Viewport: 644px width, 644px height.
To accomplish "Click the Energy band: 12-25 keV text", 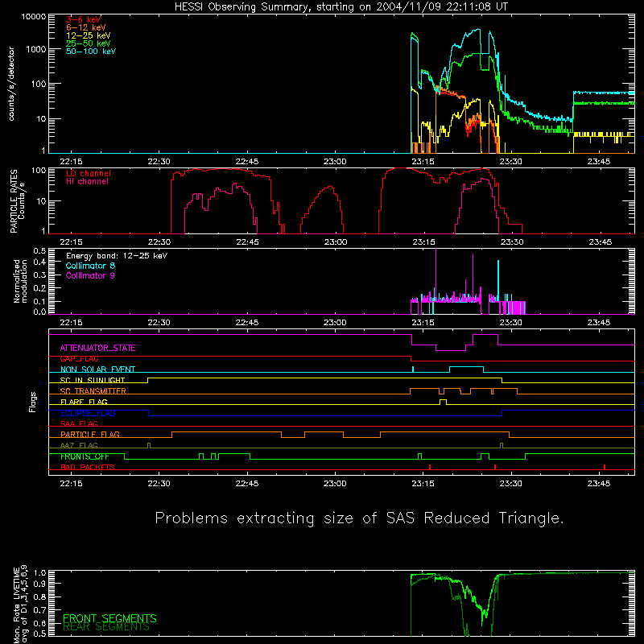I will tap(117, 256).
